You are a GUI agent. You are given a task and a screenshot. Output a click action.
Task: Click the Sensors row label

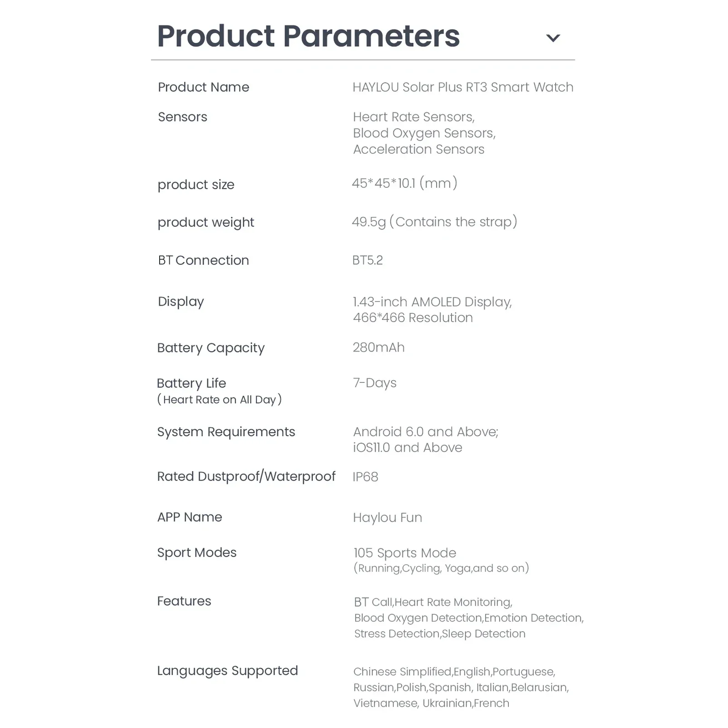tap(182, 117)
